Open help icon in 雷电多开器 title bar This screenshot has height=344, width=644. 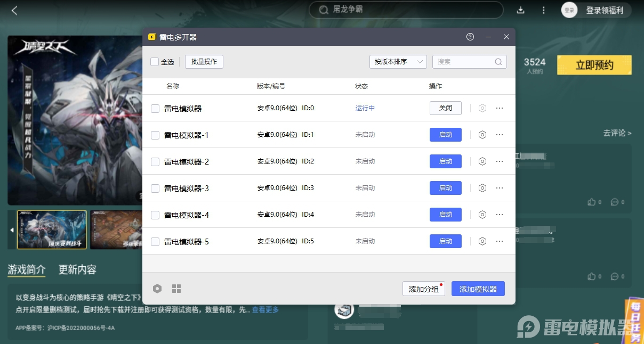coord(470,37)
